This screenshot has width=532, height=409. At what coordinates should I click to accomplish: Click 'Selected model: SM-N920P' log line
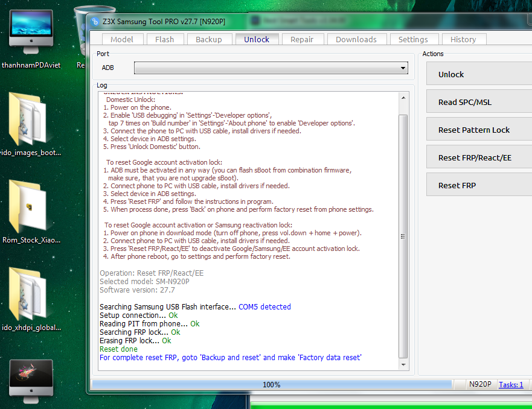[144, 282]
